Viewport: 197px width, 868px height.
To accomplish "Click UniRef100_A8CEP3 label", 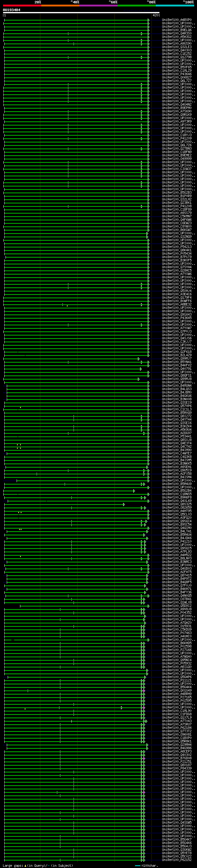I will (x=177, y=751).
